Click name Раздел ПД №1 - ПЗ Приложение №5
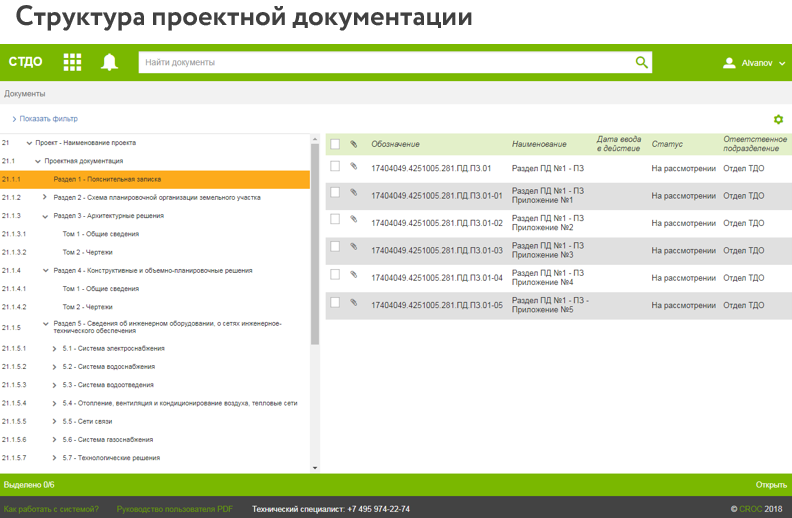 click(550, 305)
